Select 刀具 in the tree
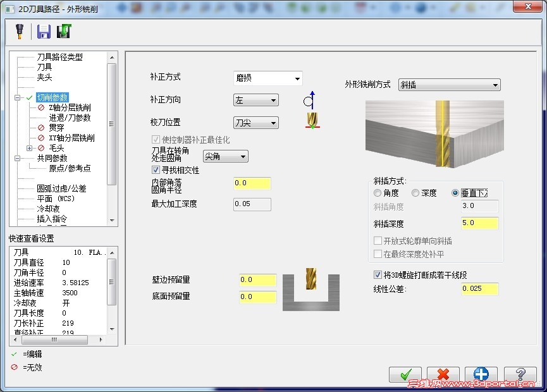The height and width of the screenshot is (392, 547). tap(44, 67)
